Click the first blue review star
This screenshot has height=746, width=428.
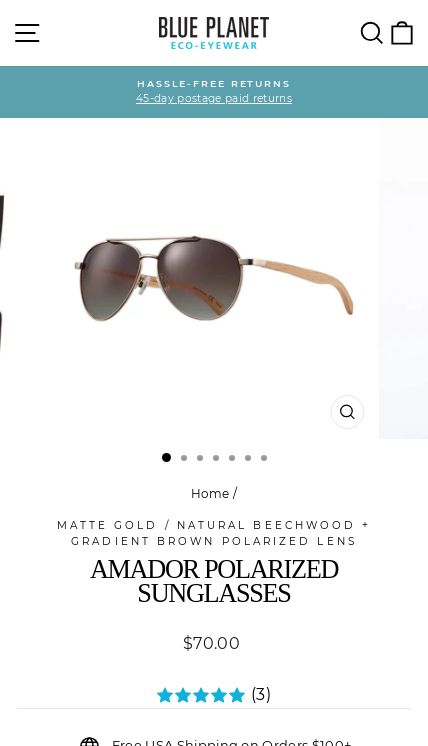165,695
